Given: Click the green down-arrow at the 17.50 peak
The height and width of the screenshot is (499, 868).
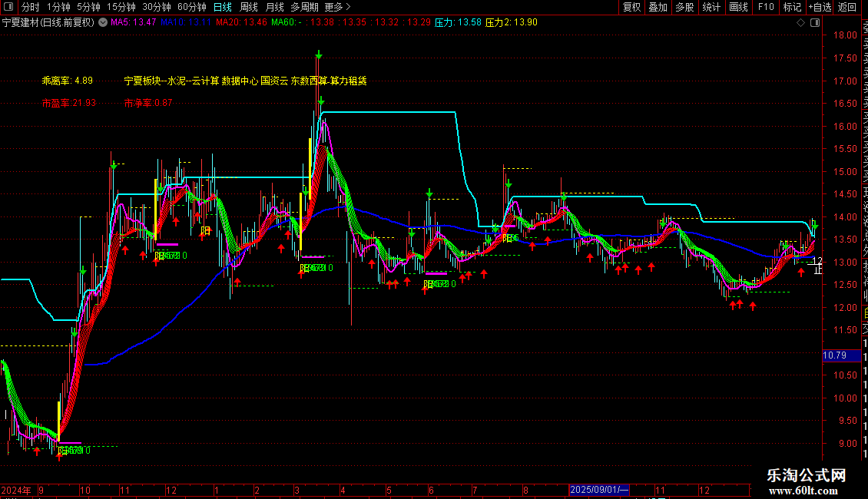Looking at the screenshot, I should pyautogui.click(x=319, y=55).
